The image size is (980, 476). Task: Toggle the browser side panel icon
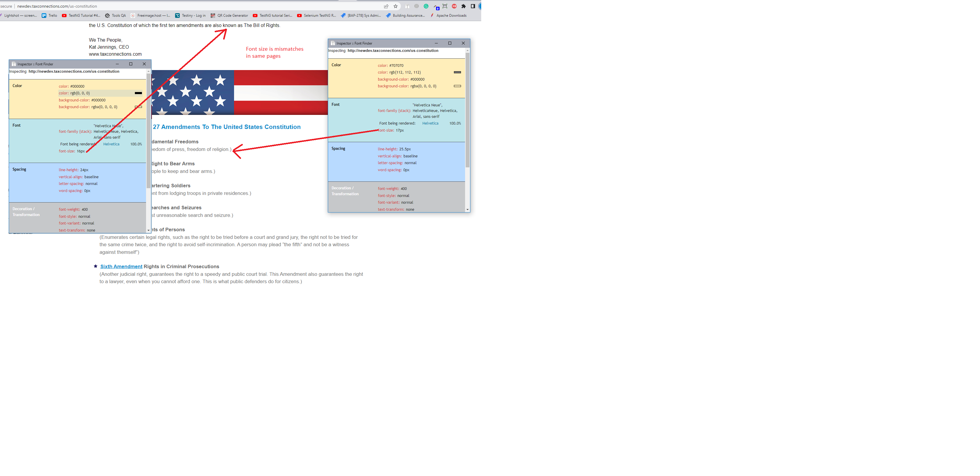[x=473, y=6]
